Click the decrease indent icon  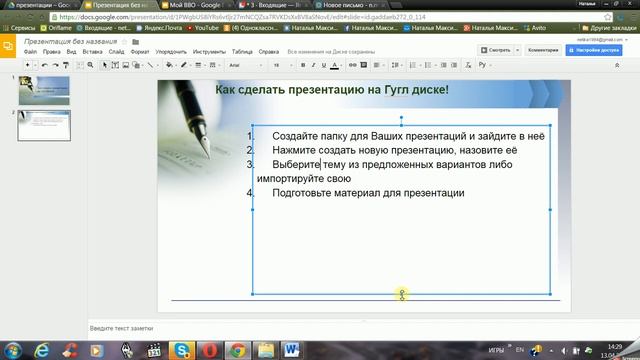[x=443, y=65]
